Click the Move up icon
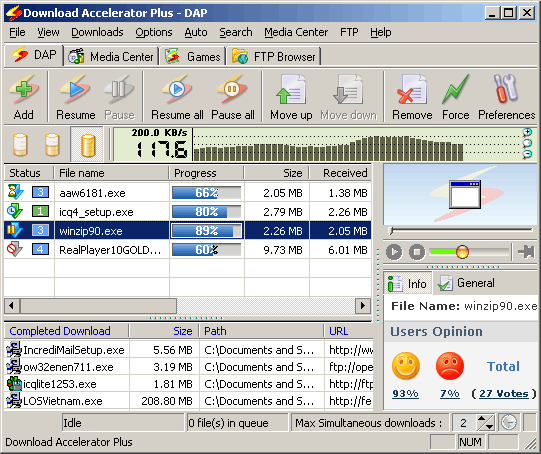 click(291, 90)
